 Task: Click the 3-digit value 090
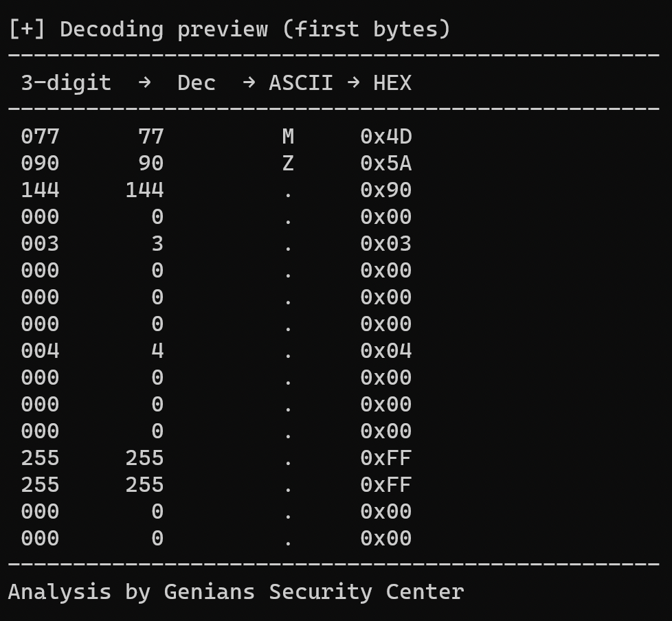click(40, 163)
